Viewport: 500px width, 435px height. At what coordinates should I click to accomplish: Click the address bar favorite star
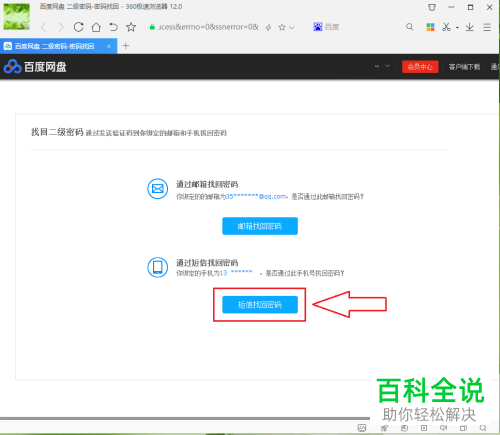click(282, 27)
